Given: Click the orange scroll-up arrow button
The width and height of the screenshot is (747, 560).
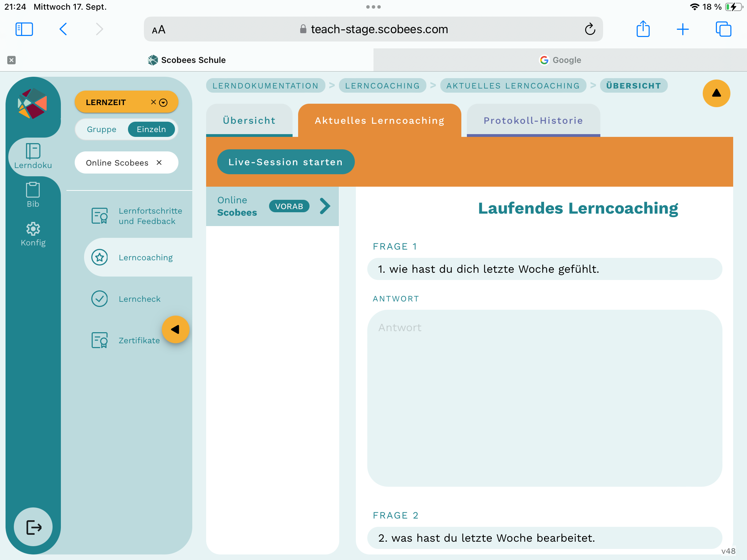Looking at the screenshot, I should 716,93.
